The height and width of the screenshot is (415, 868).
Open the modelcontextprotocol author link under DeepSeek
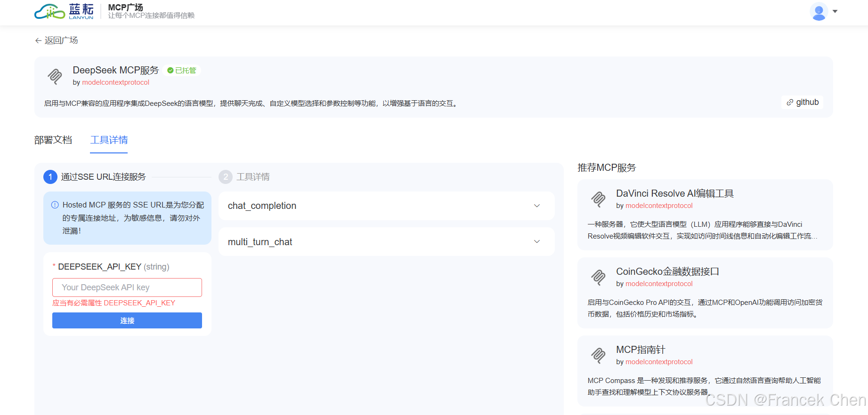pyautogui.click(x=116, y=82)
